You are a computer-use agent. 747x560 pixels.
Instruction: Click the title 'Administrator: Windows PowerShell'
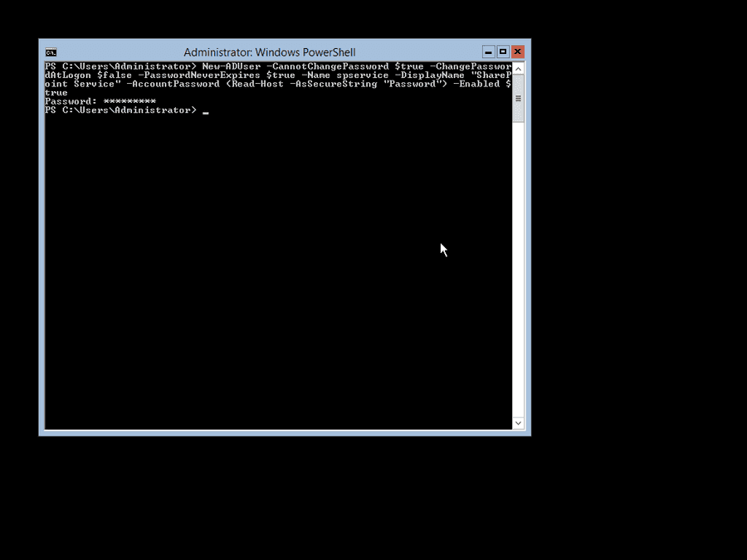(x=270, y=52)
